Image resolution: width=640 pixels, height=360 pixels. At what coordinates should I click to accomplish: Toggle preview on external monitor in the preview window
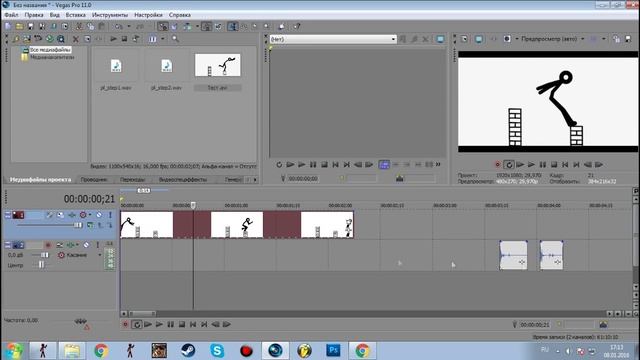click(479, 39)
